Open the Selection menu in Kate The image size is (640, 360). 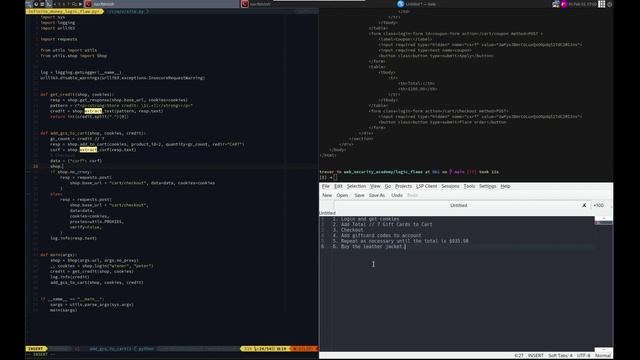point(356,186)
